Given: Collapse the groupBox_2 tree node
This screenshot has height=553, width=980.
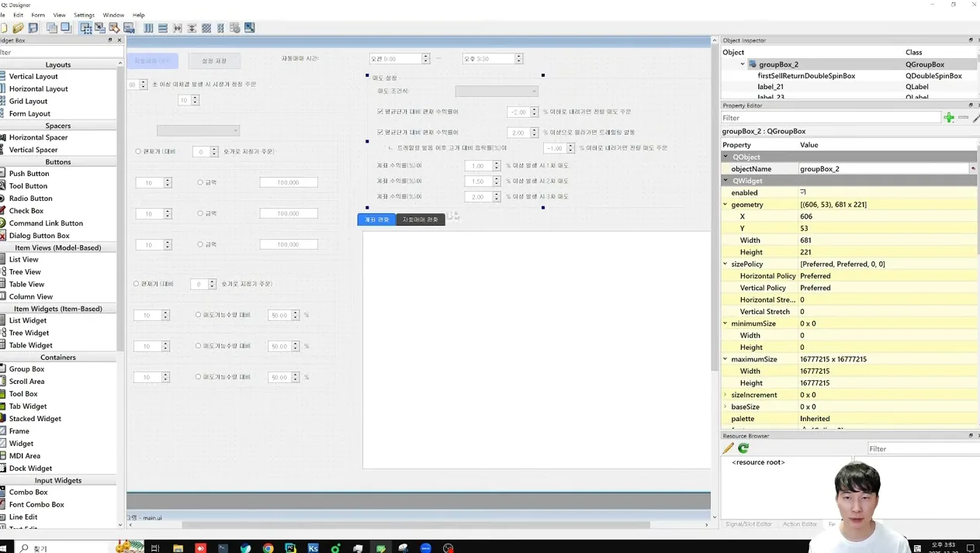Looking at the screenshot, I should (x=743, y=64).
